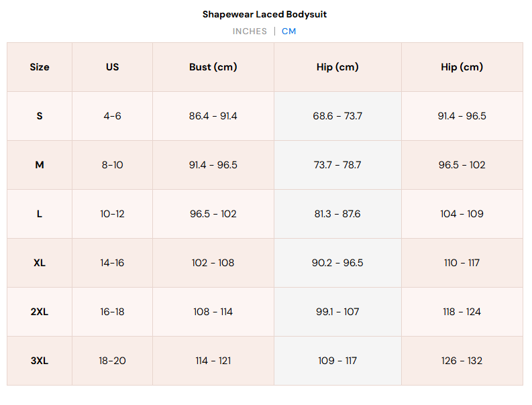
Task: Click the 68.6 - 73.7 cell
Action: (337, 116)
